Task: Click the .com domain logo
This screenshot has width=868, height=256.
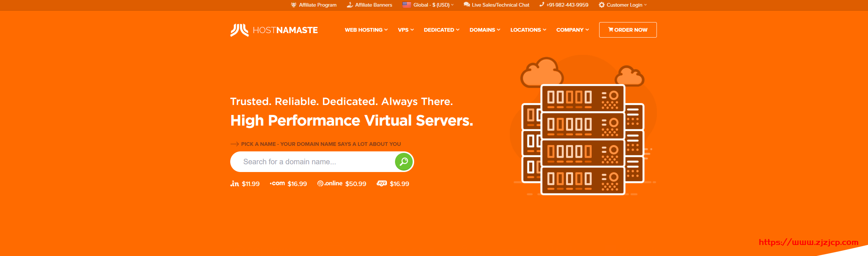Action: (x=277, y=183)
